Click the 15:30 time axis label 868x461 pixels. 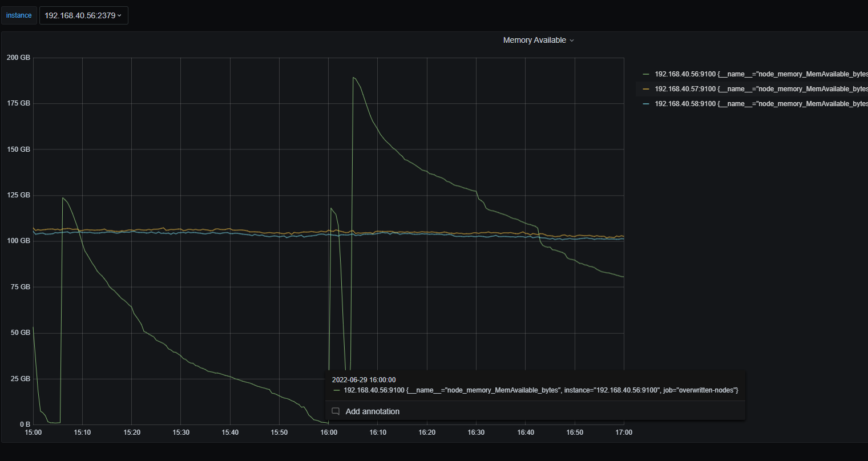pos(181,432)
